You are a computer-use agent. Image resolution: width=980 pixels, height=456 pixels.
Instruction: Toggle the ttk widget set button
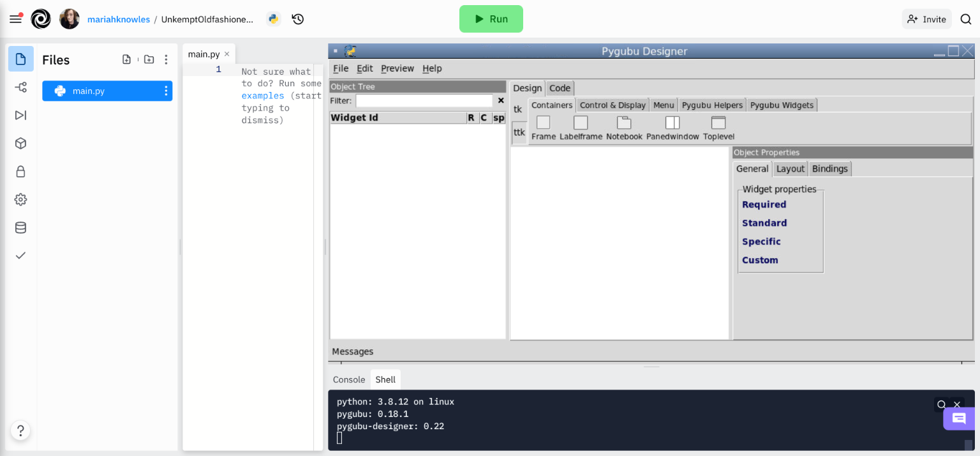519,132
